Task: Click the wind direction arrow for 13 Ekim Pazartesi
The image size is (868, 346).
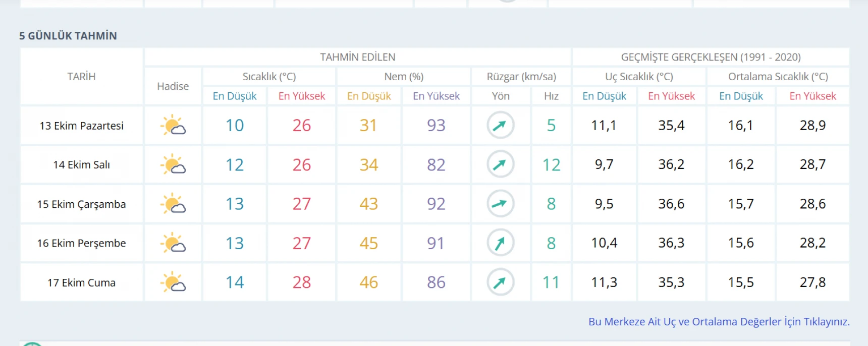Action: (x=500, y=125)
